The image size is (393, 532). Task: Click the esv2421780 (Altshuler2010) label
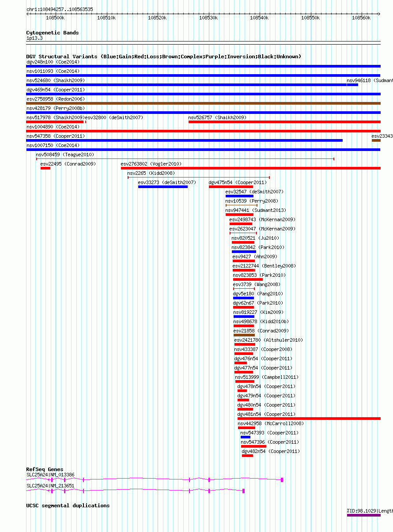(268, 340)
